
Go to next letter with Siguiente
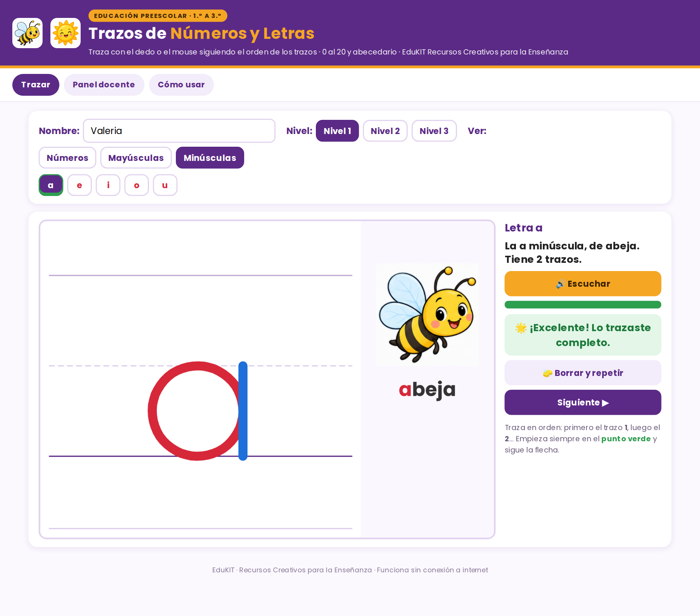point(583,402)
